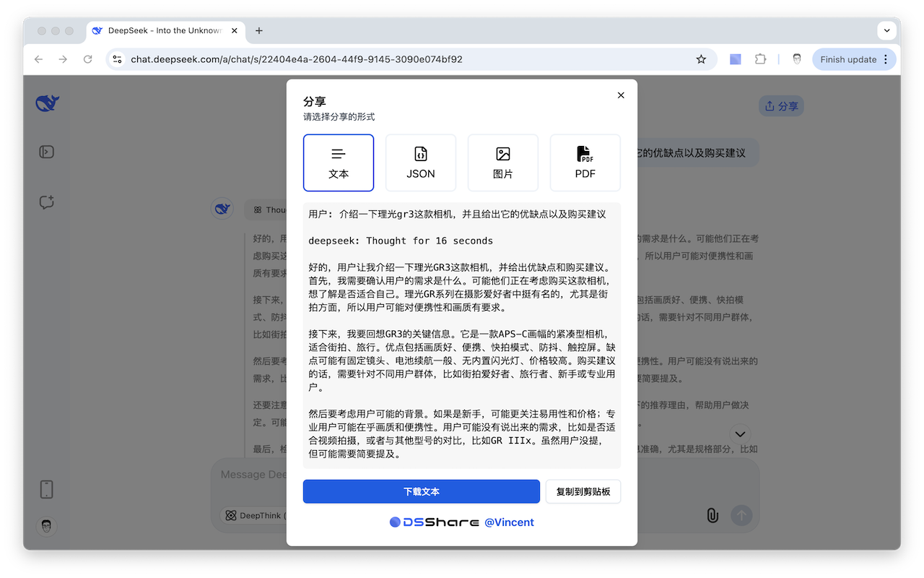Select the 文本 share format icon
924x578 pixels.
[339, 163]
